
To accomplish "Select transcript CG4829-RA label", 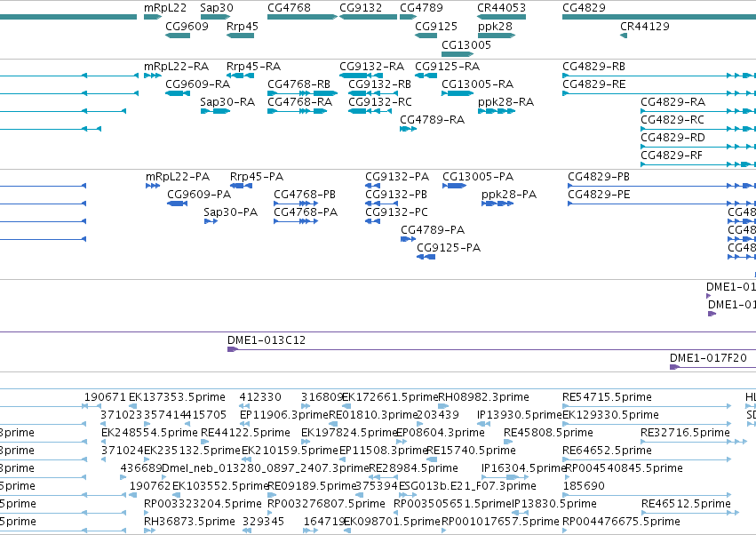I will (x=673, y=102).
